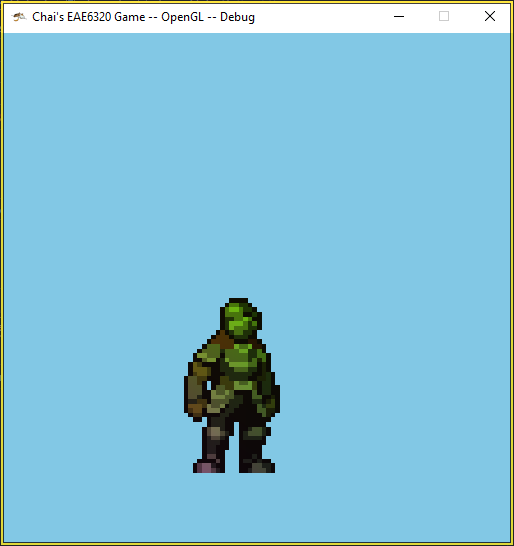
Task: Click the character's green chest armor
Action: (x=241, y=362)
